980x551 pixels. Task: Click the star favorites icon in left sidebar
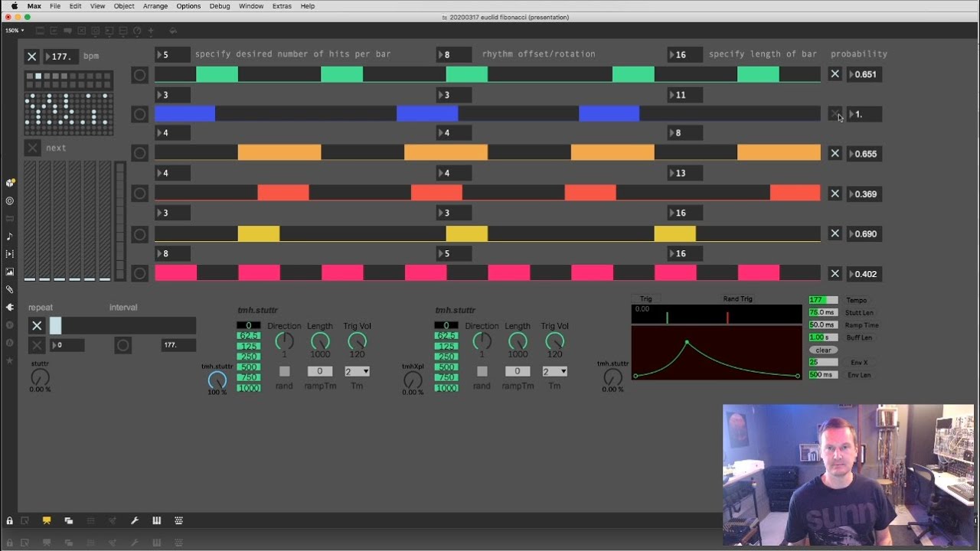(x=10, y=360)
